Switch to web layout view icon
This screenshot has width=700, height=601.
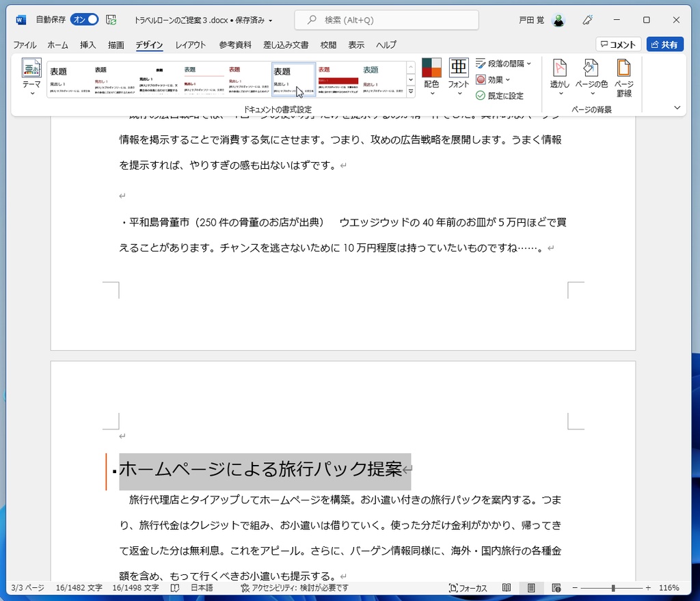[x=556, y=587]
